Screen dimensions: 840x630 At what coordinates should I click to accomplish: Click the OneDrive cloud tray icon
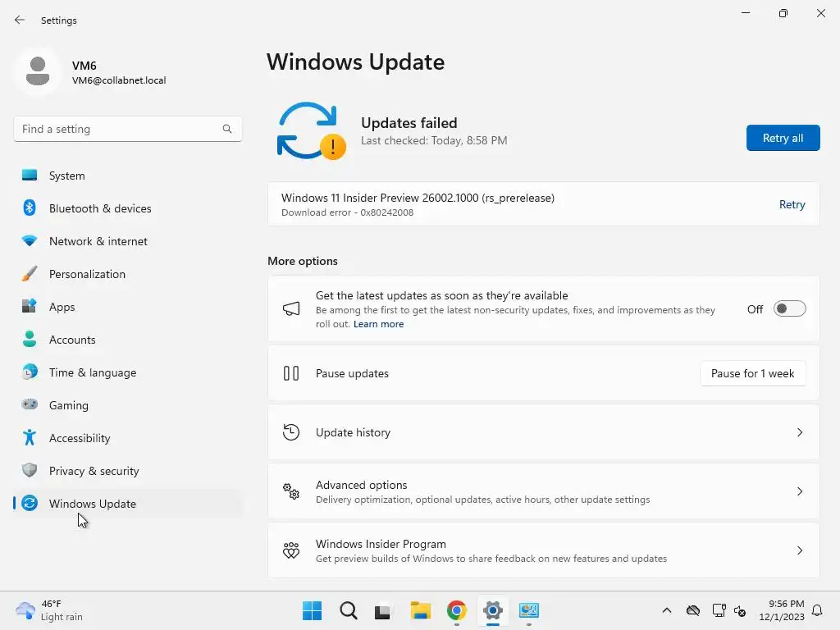point(692,610)
